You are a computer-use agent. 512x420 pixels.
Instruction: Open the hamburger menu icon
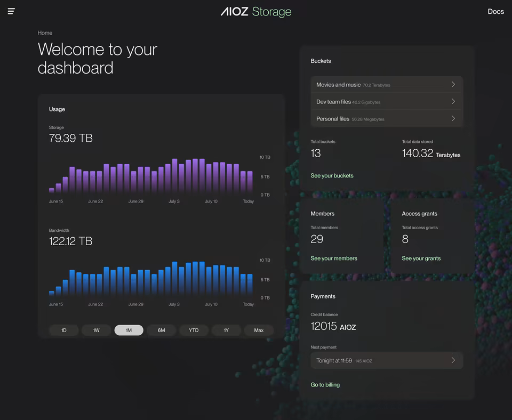tap(11, 11)
